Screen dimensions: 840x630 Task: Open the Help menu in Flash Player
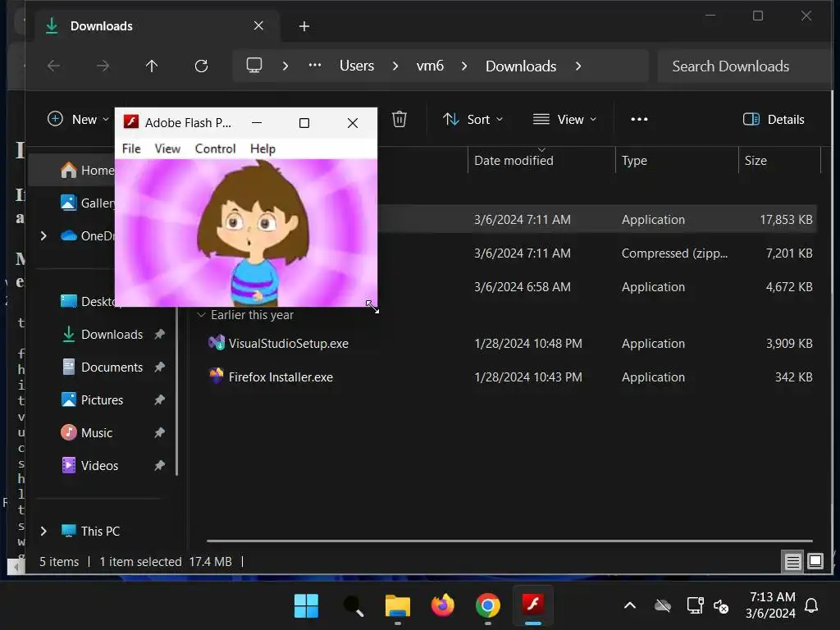[x=262, y=149]
